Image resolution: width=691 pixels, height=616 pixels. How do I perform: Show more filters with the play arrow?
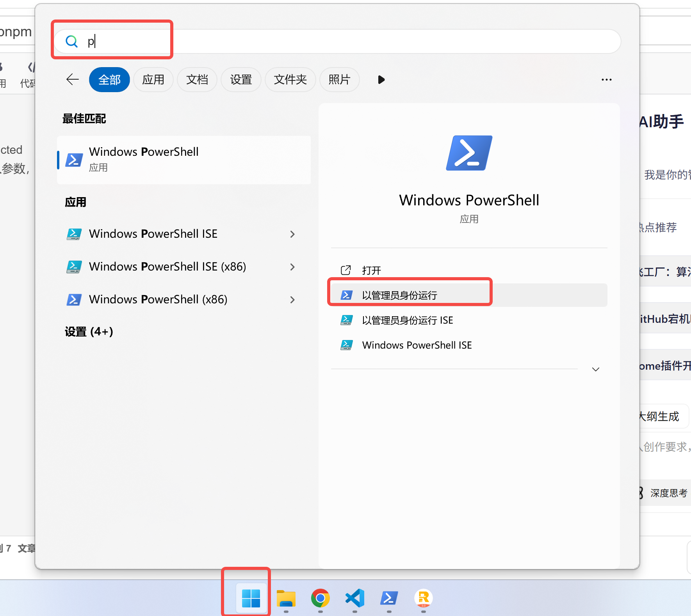click(381, 80)
